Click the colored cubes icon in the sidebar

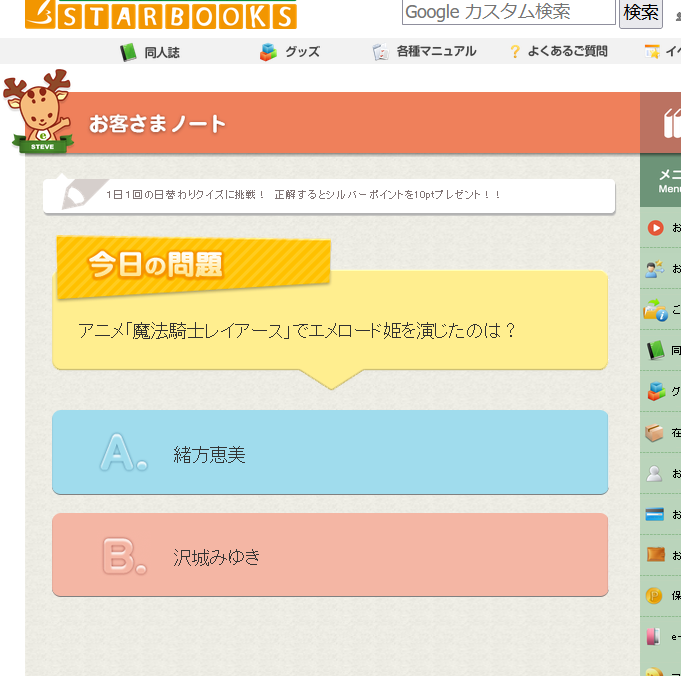tap(656, 391)
